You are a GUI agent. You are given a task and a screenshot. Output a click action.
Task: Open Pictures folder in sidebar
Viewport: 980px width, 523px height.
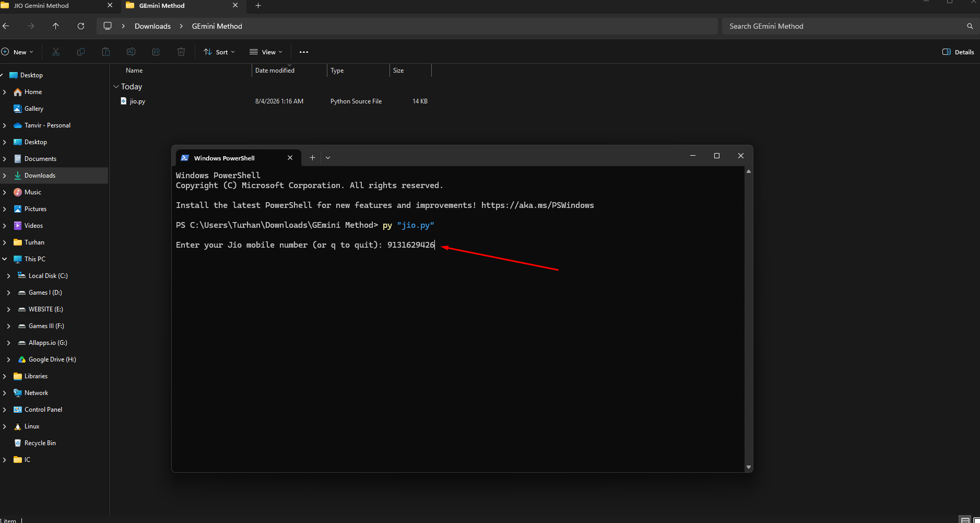36,209
